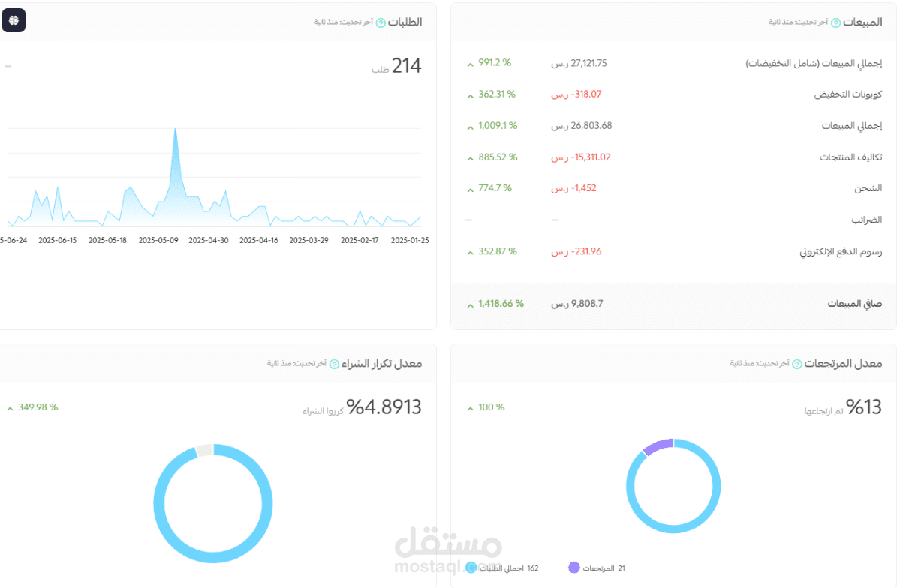897x588 pixels.
Task: Click الضرائب row label
Action: pyautogui.click(x=867, y=220)
